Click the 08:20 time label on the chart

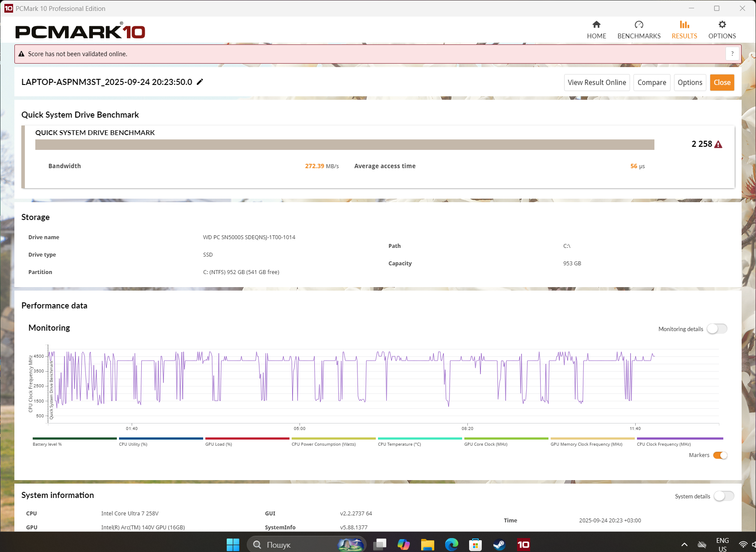click(x=467, y=429)
